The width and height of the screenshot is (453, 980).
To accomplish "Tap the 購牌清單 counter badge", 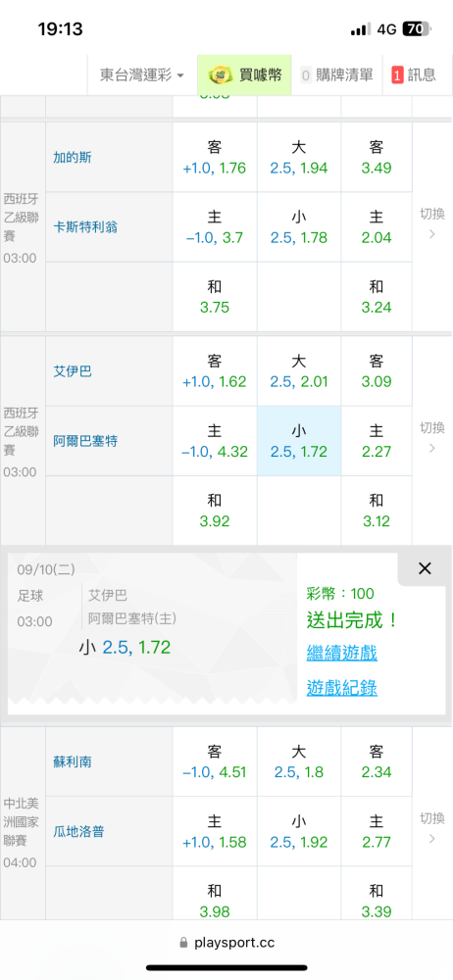I will coord(306,75).
